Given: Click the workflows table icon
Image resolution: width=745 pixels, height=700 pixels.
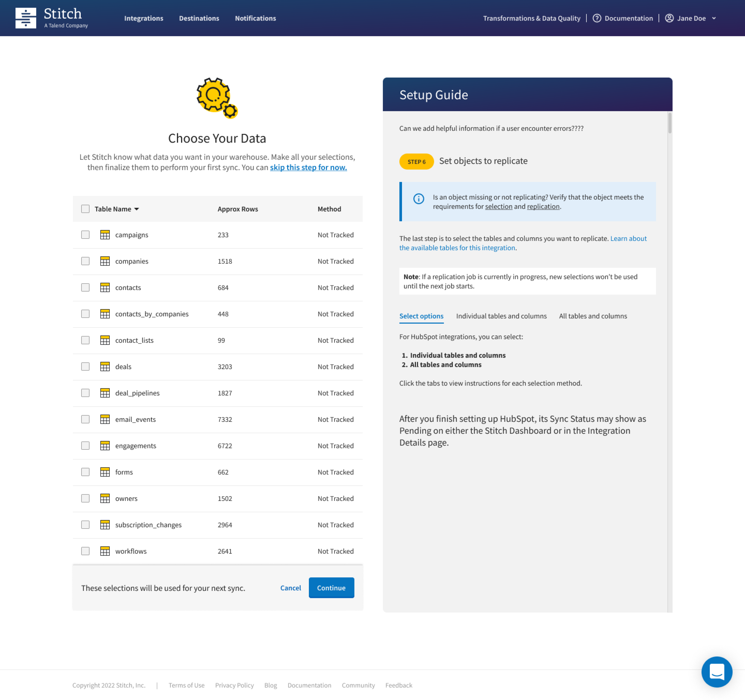Looking at the screenshot, I should (105, 551).
